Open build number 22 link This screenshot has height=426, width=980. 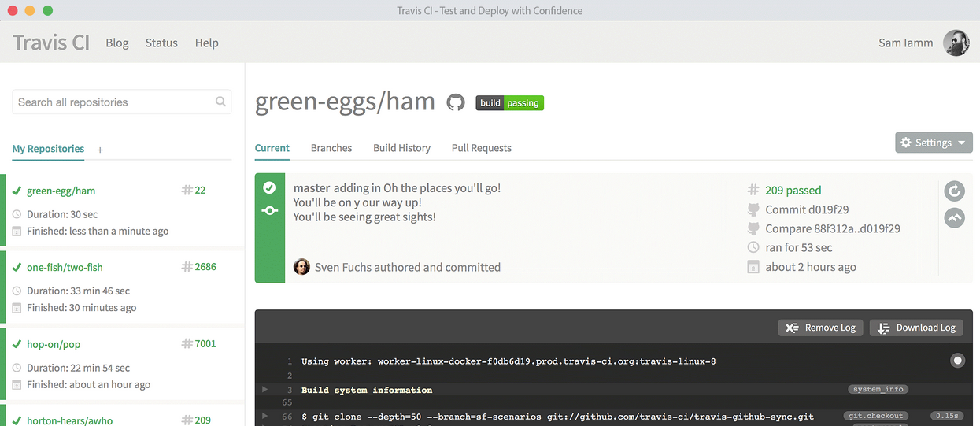click(200, 190)
